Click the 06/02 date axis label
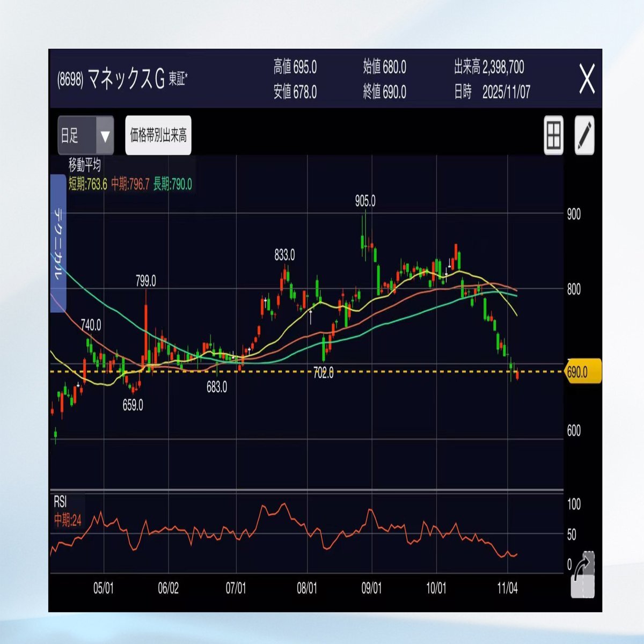This screenshot has height=644, width=644. click(168, 588)
